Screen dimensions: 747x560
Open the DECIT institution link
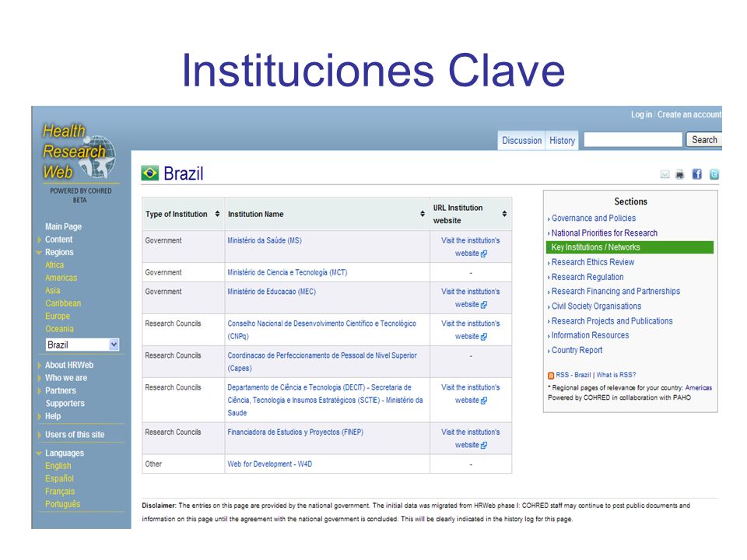pyautogui.click(x=325, y=400)
